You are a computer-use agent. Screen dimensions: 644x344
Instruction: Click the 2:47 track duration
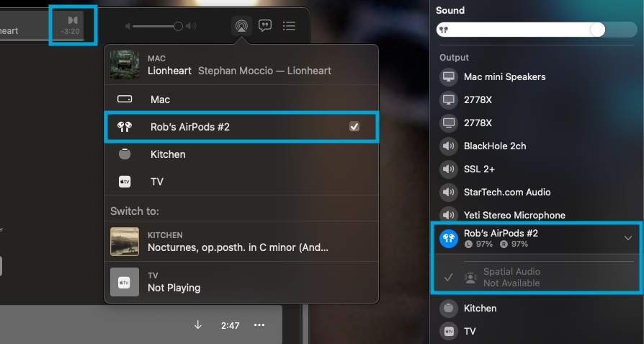pos(230,325)
